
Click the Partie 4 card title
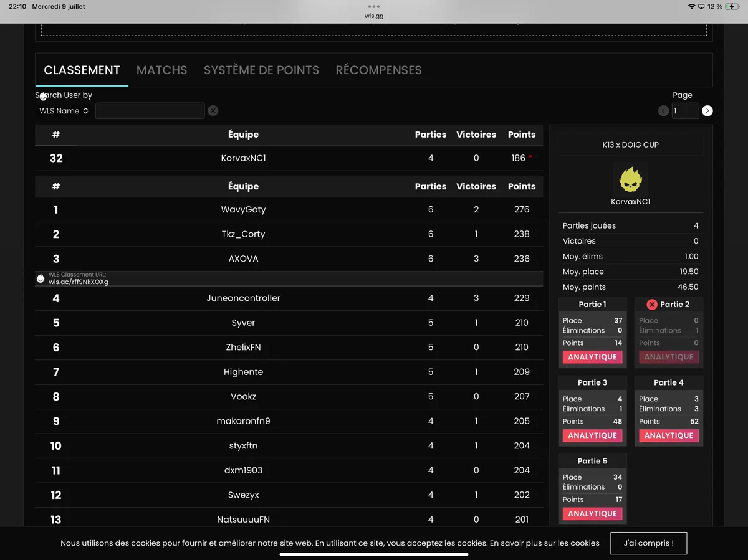click(x=669, y=382)
